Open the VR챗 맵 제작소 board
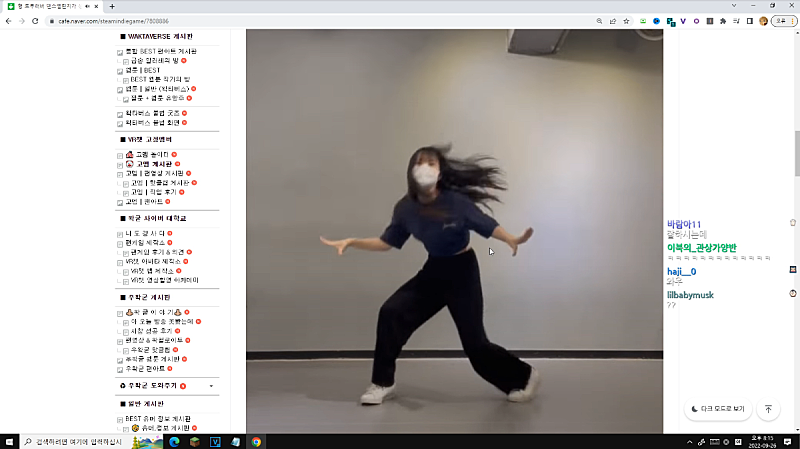This screenshot has height=449, width=800. (152, 271)
